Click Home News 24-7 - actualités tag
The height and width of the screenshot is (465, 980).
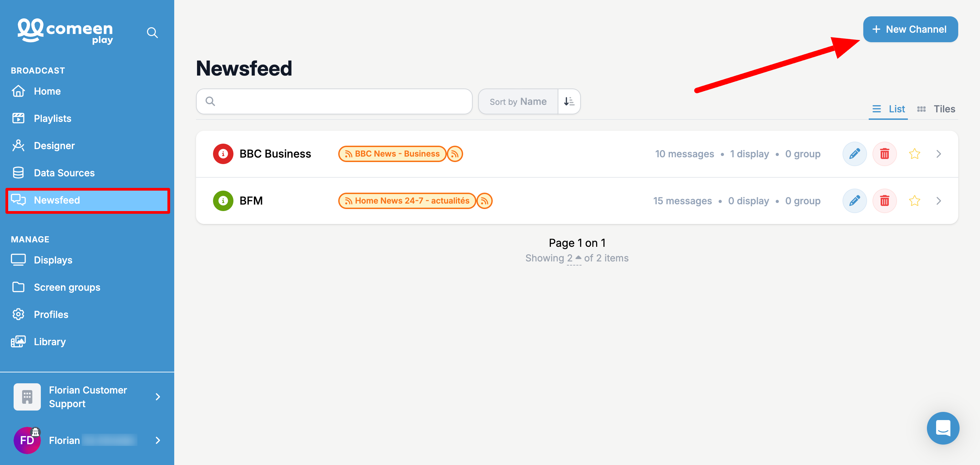pos(407,201)
